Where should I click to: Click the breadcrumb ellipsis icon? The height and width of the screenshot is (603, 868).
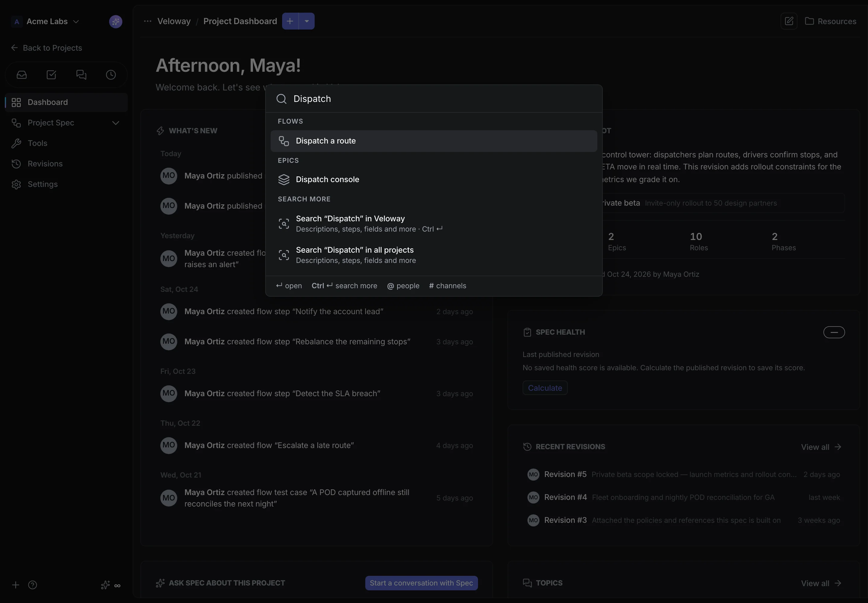[x=148, y=21]
